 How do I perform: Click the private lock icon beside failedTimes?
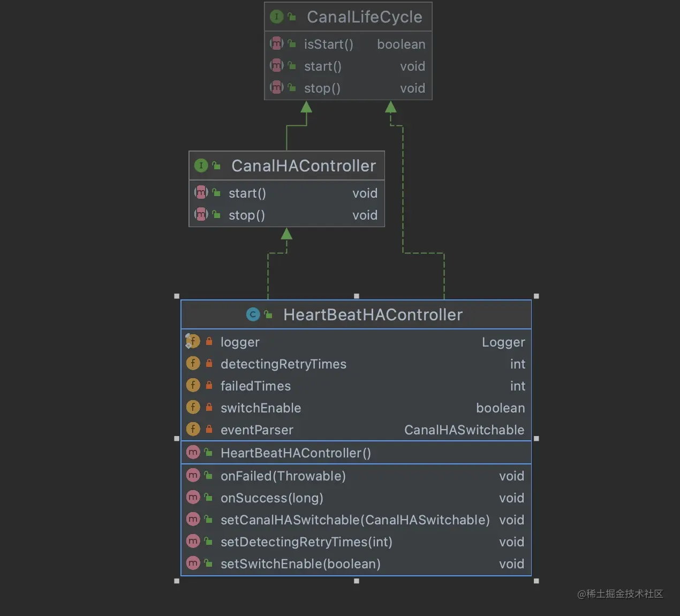209,385
